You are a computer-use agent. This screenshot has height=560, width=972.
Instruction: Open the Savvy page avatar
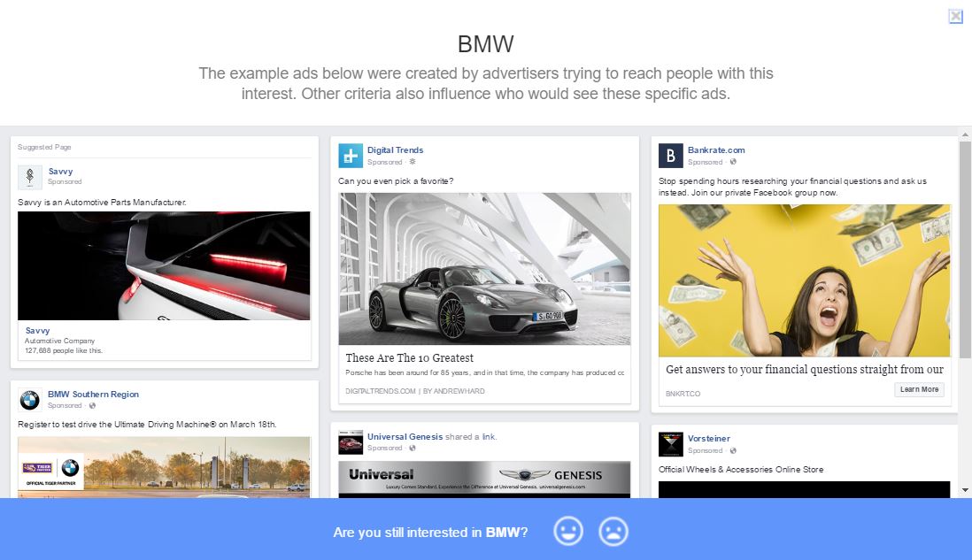click(x=30, y=177)
